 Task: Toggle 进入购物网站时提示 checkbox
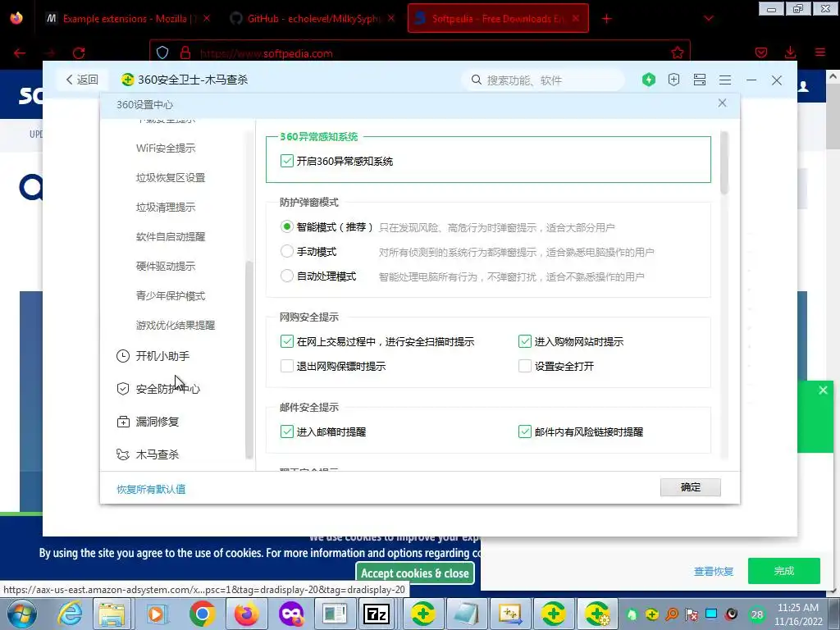[x=524, y=341]
